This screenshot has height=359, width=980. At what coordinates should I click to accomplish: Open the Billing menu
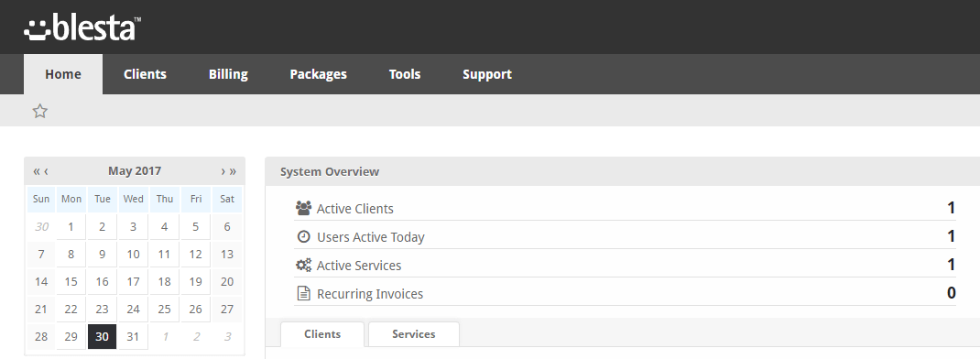click(x=228, y=74)
